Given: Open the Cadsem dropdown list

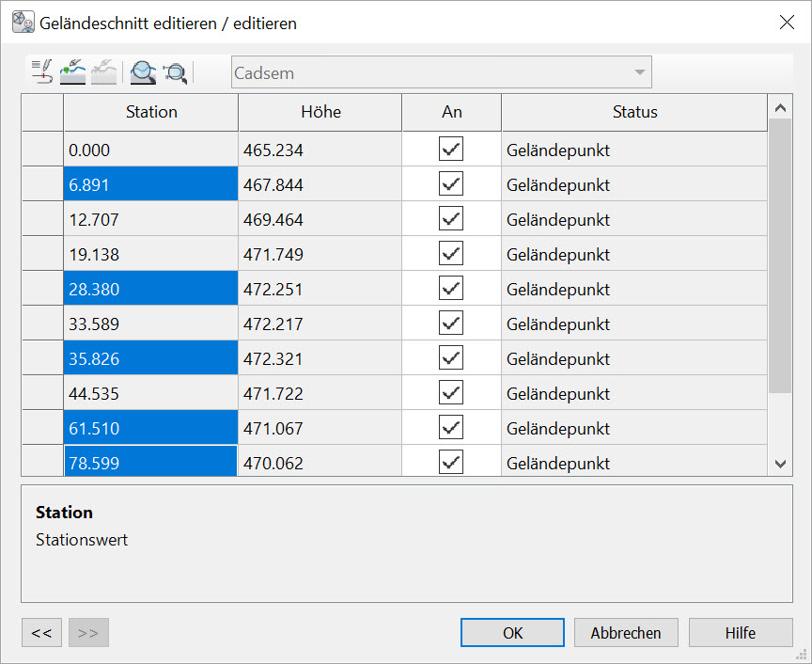Looking at the screenshot, I should coord(639,72).
